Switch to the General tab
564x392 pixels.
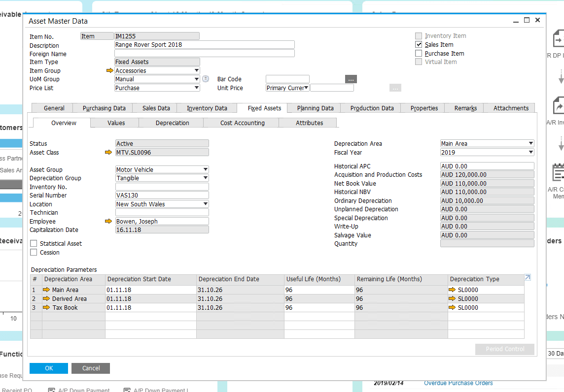pos(54,108)
